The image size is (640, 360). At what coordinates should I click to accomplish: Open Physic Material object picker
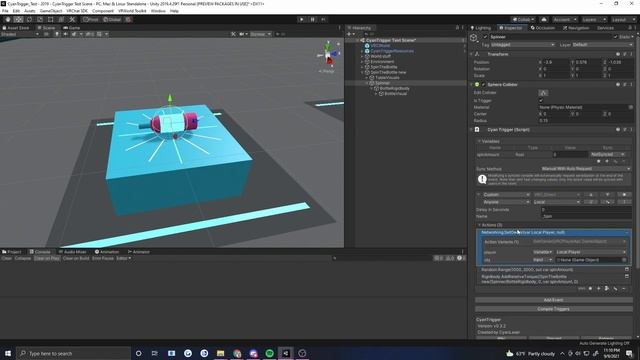coord(631,107)
